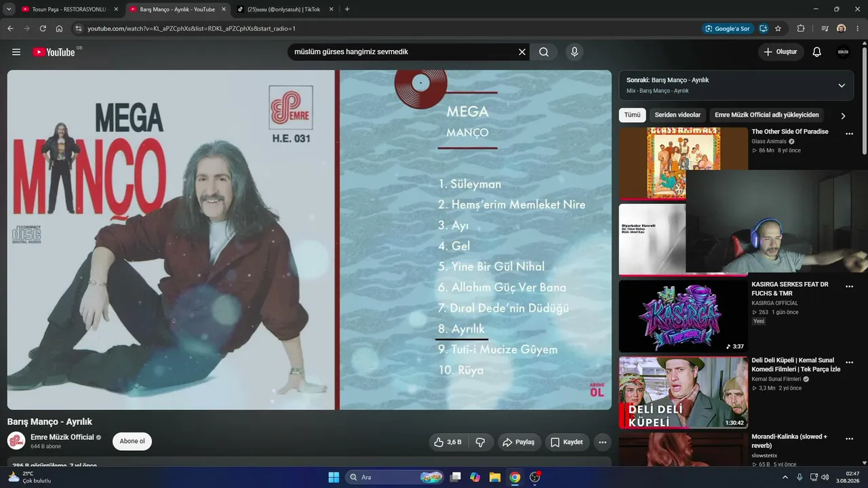Open the taskbar volume icon

[x=825, y=477]
